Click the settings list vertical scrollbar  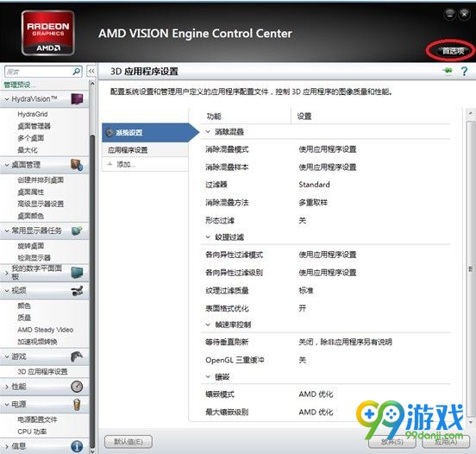click(x=470, y=268)
